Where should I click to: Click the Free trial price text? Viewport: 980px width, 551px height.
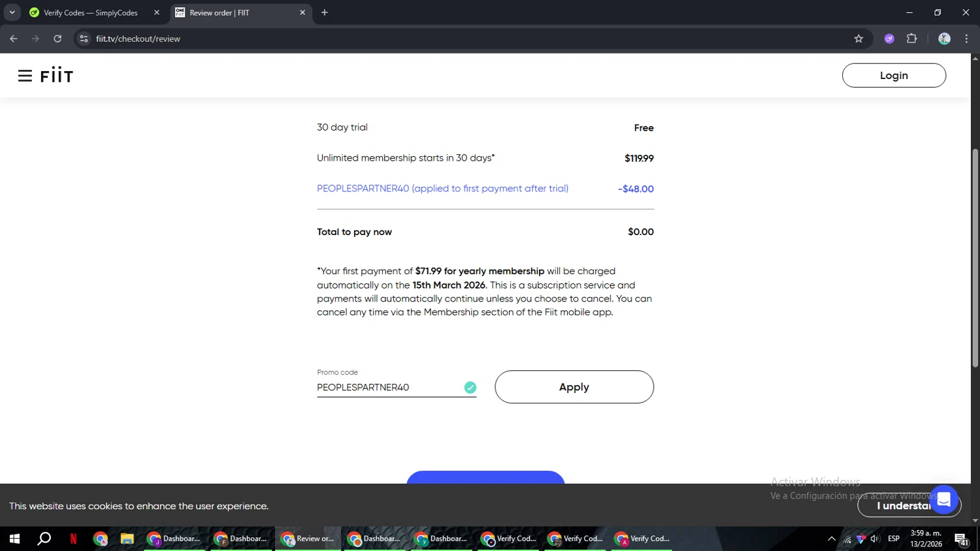(644, 128)
